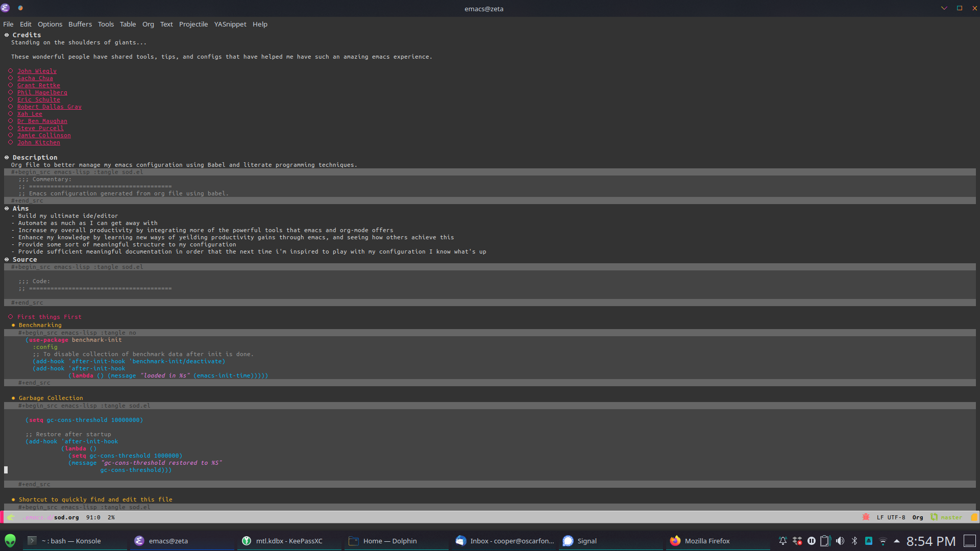Open the Wi-Fi network icon
The image size is (980, 551).
883,541
